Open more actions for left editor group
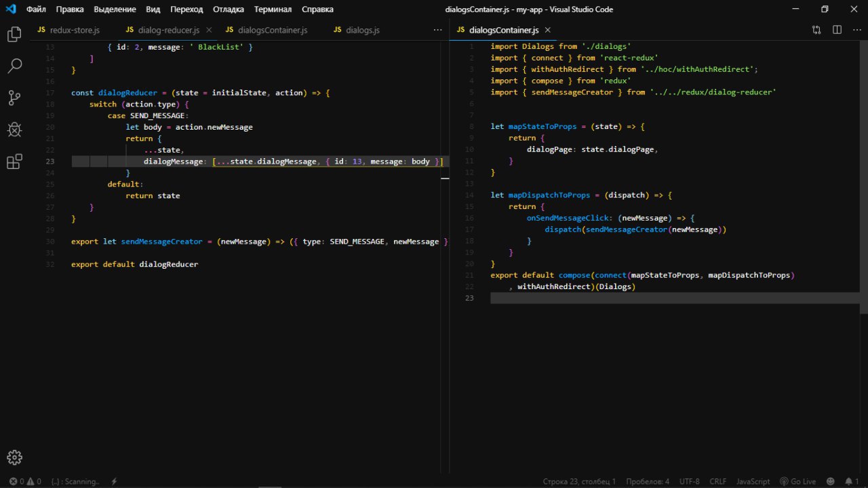Image resolution: width=868 pixels, height=488 pixels. [437, 30]
